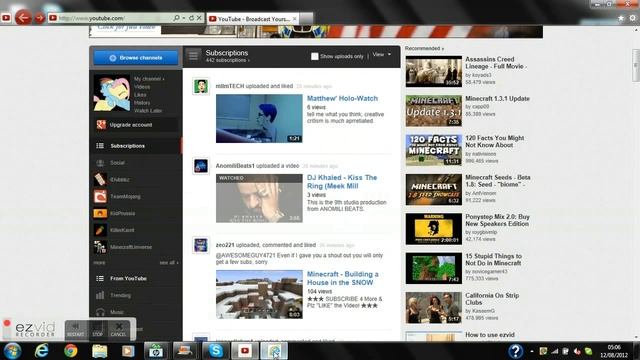Open California On Strip Clubs thumbnail
Screen dimensions: 640x360
pyautogui.click(x=433, y=307)
